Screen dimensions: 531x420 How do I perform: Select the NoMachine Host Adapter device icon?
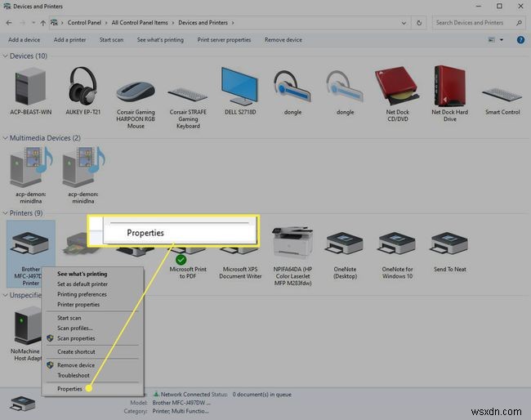coord(28,325)
